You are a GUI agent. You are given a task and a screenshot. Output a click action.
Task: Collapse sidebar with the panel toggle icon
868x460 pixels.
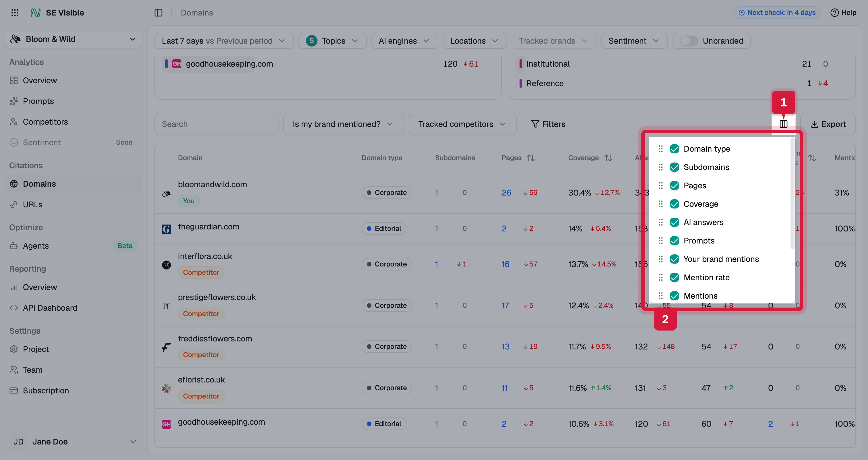click(158, 12)
